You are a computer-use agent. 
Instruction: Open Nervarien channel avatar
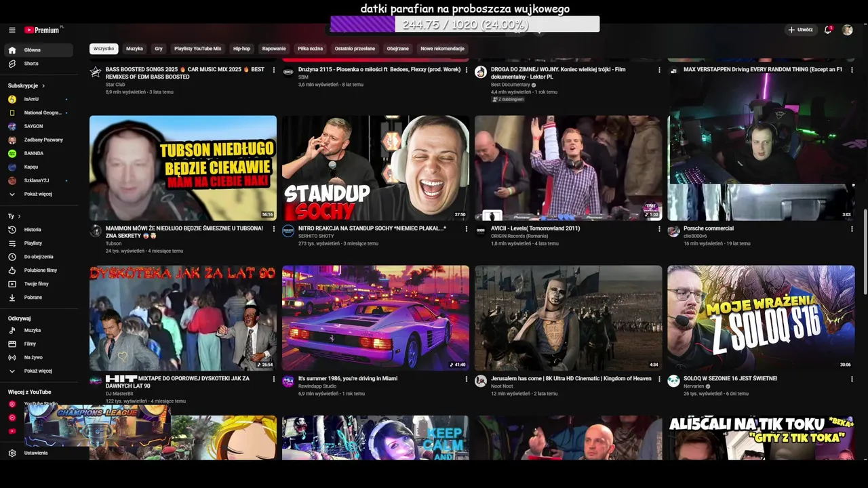673,381
